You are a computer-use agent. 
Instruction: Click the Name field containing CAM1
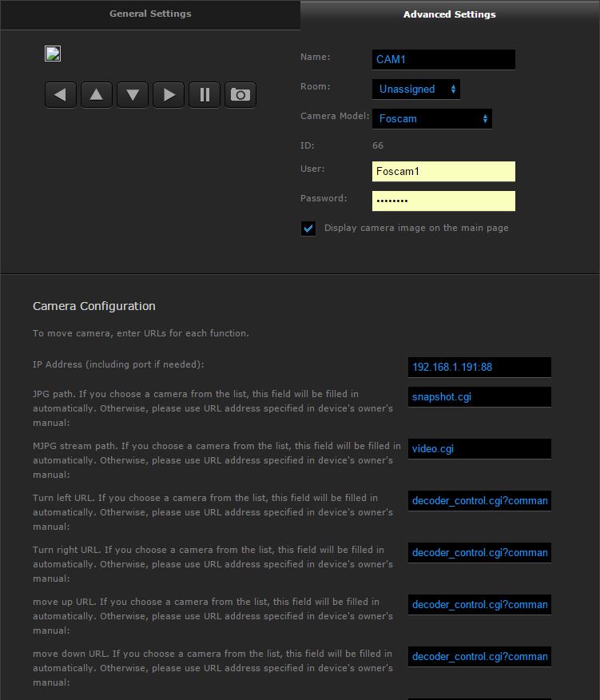[x=443, y=60]
